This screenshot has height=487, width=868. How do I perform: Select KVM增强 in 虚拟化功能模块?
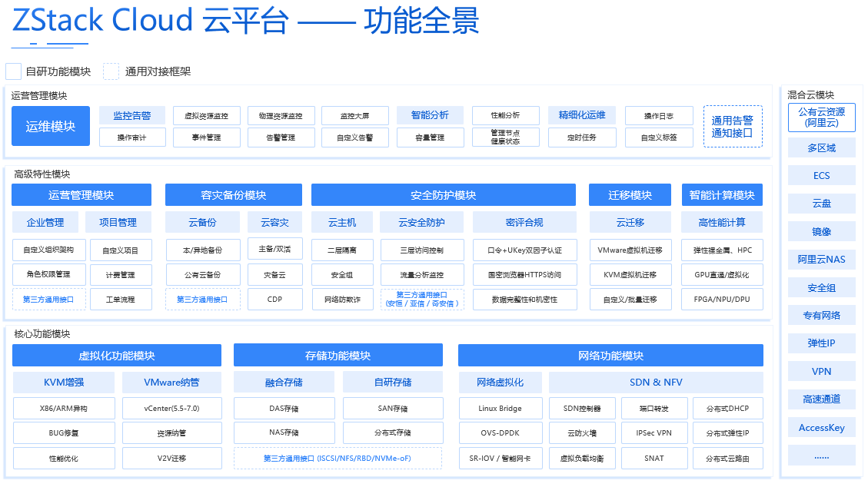click(x=63, y=382)
